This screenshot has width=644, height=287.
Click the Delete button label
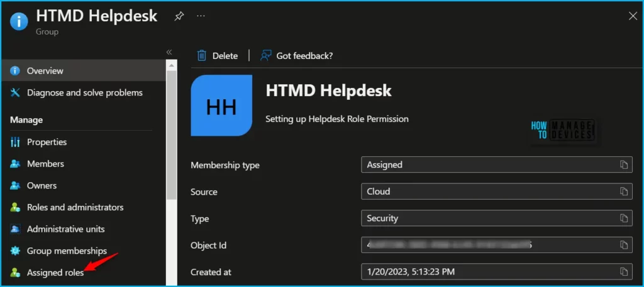tap(225, 56)
